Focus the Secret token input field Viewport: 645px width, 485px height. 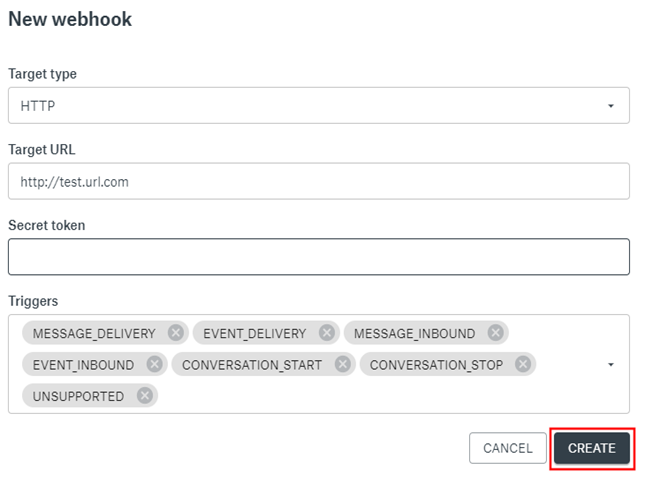[318, 257]
